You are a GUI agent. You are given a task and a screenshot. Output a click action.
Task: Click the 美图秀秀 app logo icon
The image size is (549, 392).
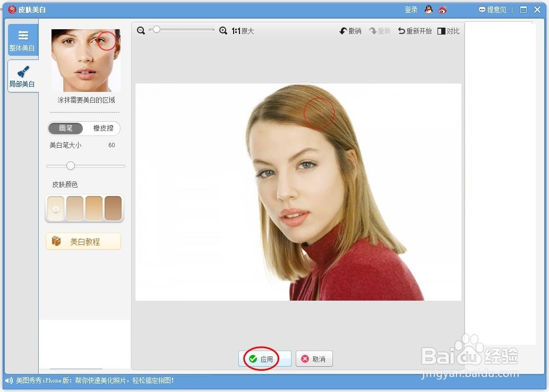(x=12, y=10)
